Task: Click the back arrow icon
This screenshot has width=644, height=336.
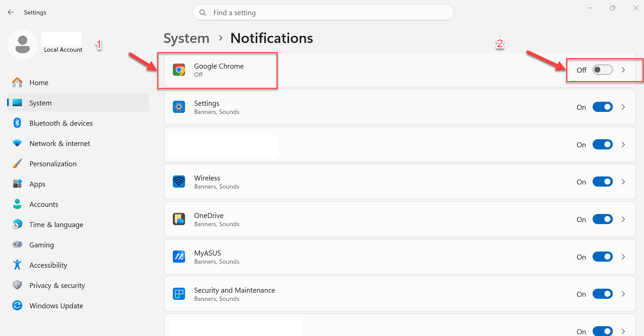Action: (x=11, y=12)
